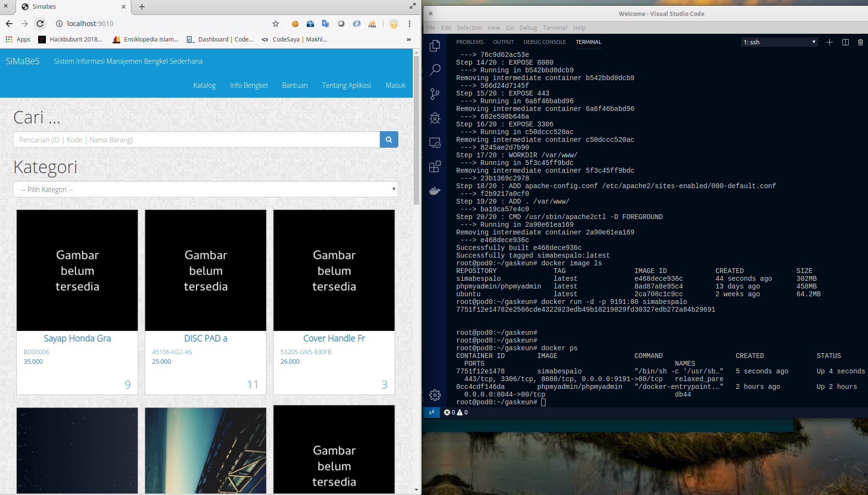Open the Info Bengkel nav link
Image resolution: width=868 pixels, height=495 pixels.
(x=249, y=85)
